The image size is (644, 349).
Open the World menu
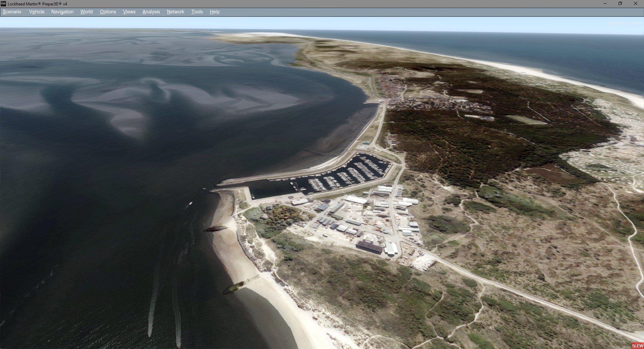[x=87, y=12]
